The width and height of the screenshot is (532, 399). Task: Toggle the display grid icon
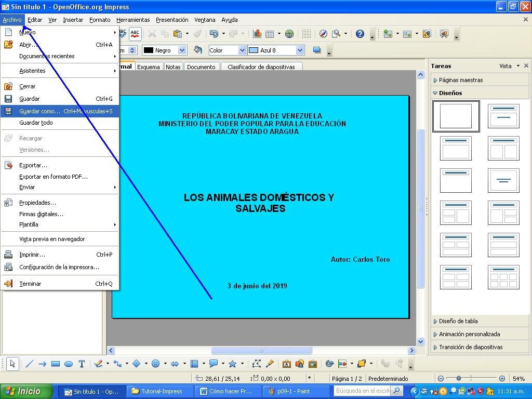[x=307, y=34]
